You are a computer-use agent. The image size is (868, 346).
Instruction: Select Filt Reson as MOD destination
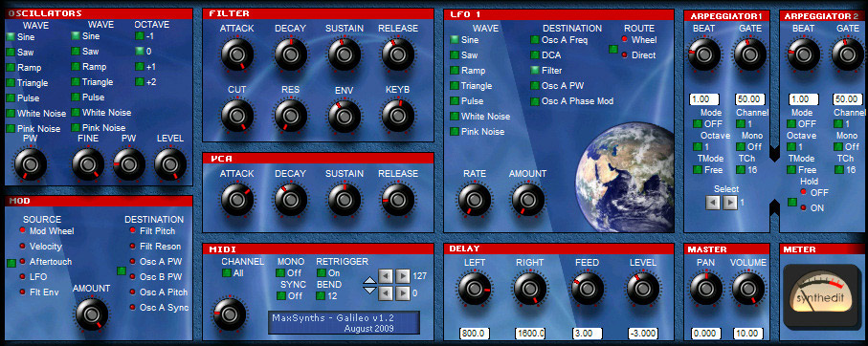132,246
